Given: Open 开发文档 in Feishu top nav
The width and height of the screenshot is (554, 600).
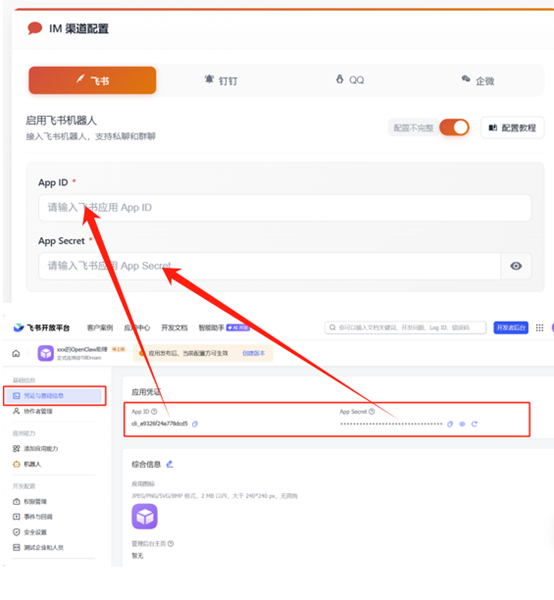Looking at the screenshot, I should pyautogui.click(x=174, y=328).
